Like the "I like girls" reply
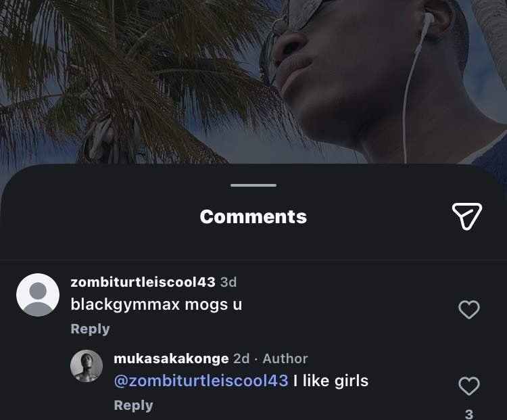The height and width of the screenshot is (420, 507). coord(469,386)
